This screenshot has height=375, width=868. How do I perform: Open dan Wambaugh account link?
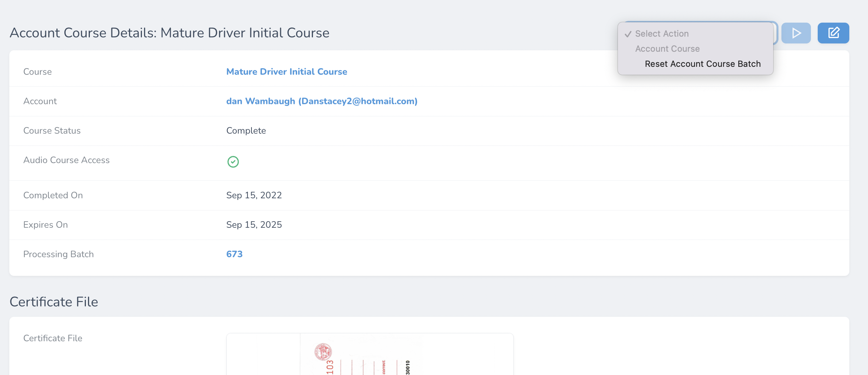[322, 101]
